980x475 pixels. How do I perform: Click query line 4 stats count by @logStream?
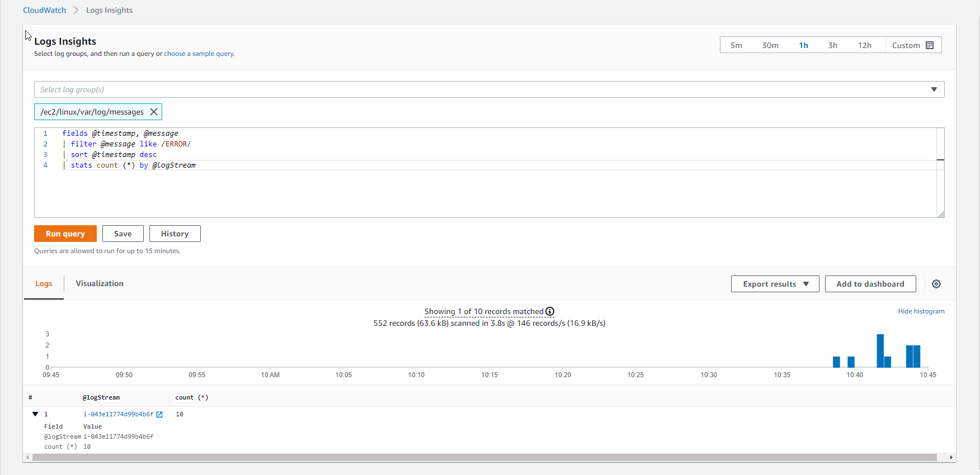point(129,165)
